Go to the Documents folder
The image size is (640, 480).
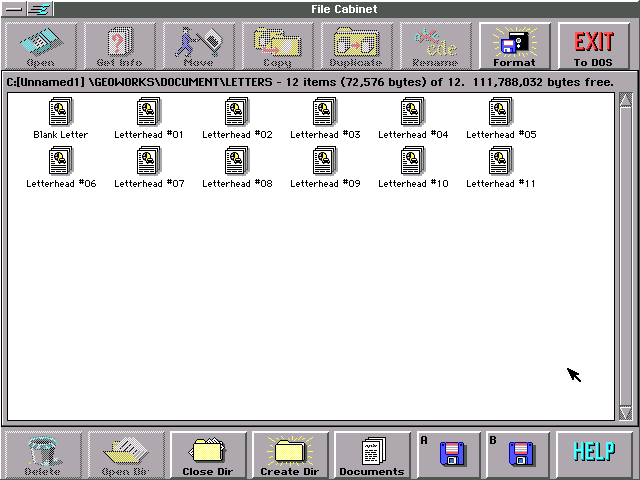[x=372, y=455]
